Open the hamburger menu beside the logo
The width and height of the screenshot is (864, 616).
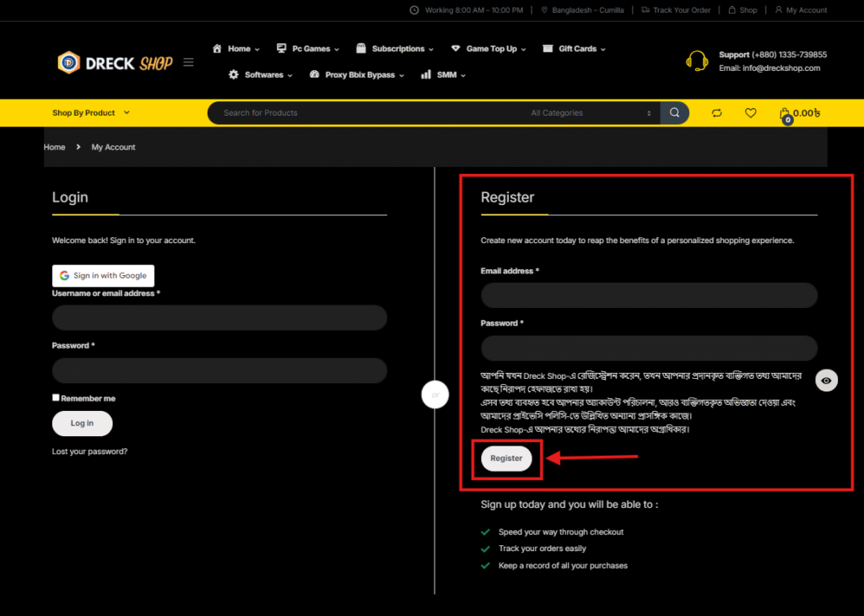click(188, 62)
